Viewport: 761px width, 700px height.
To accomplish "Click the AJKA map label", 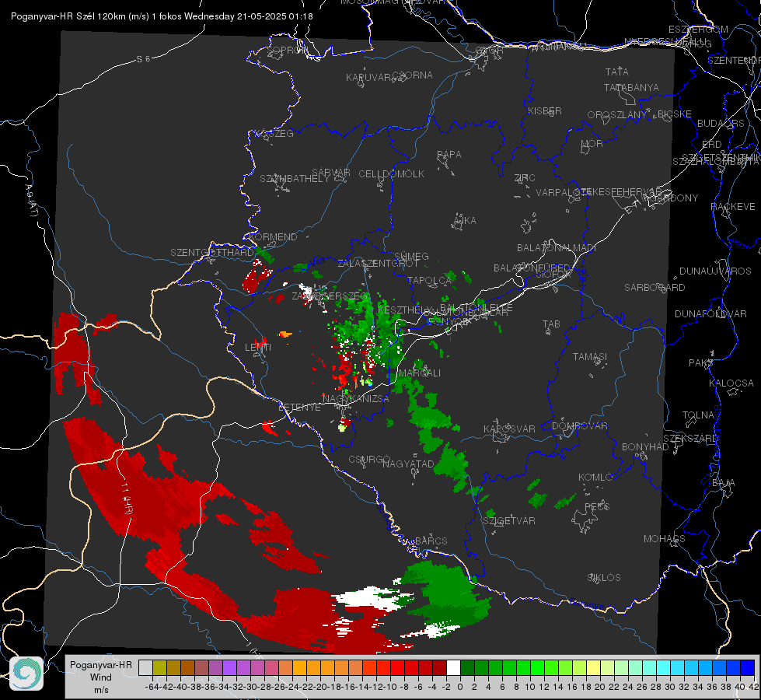I will tap(464, 221).
